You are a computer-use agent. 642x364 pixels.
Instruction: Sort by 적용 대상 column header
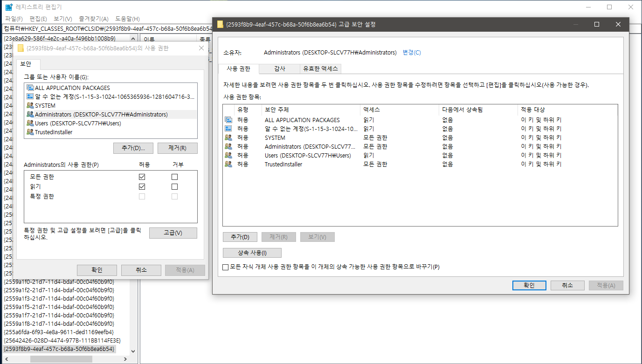click(567, 110)
